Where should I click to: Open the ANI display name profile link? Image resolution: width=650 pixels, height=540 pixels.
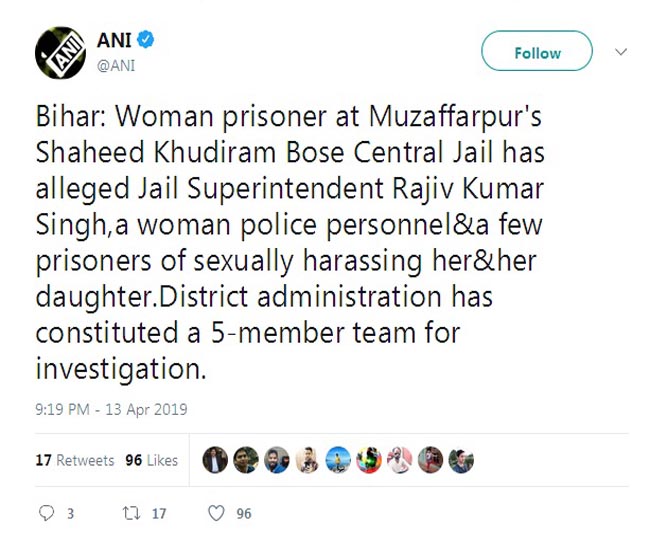click(114, 41)
